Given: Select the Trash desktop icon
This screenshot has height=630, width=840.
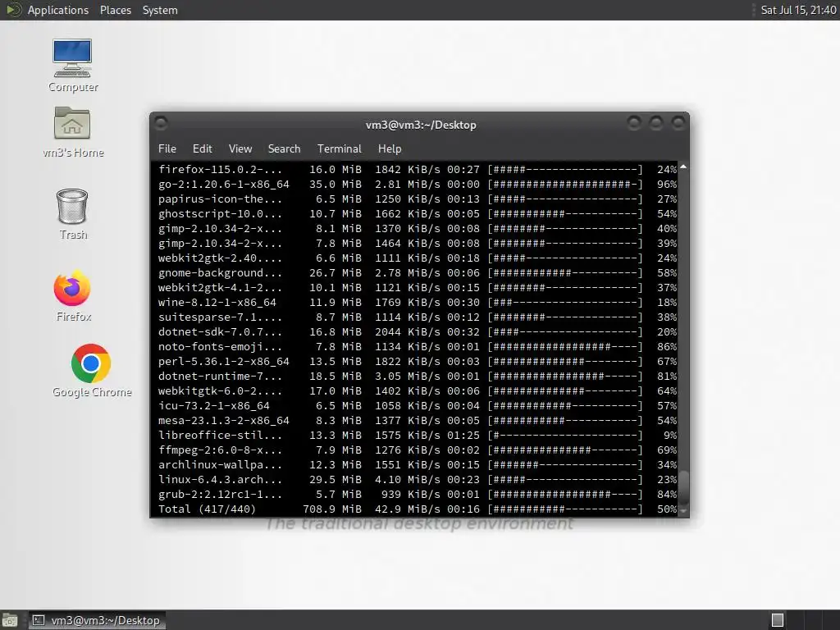Looking at the screenshot, I should [72, 214].
